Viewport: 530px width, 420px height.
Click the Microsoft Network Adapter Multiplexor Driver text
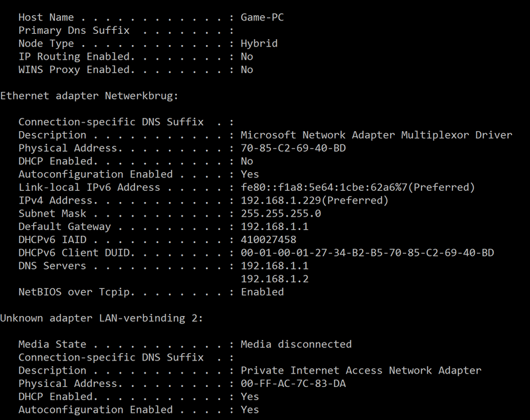pos(376,135)
